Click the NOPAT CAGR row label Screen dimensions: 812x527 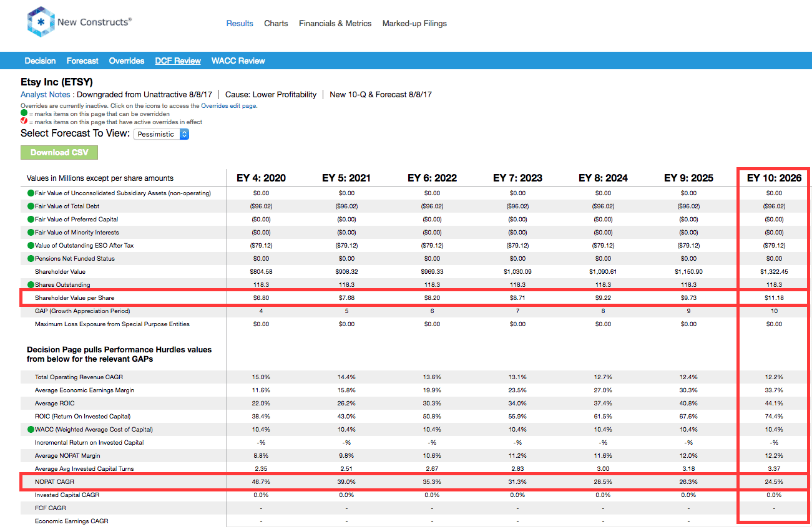tap(55, 482)
